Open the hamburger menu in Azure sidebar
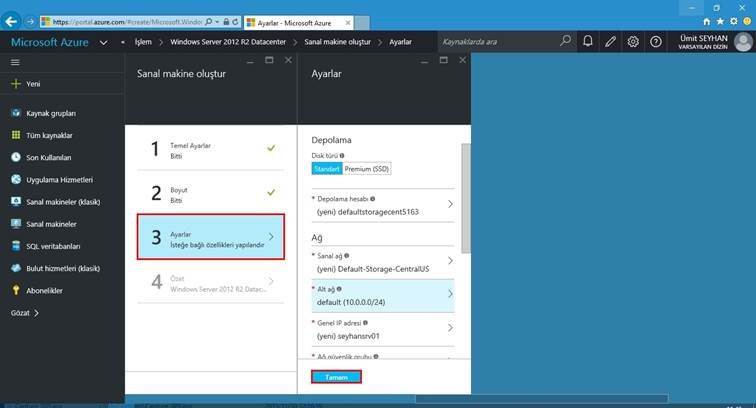This screenshot has width=756, height=408. (x=15, y=62)
